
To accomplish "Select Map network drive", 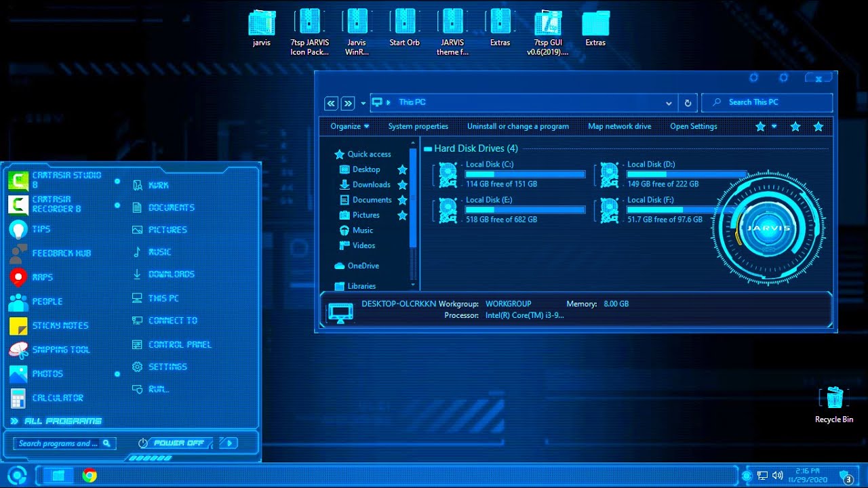I will [x=619, y=126].
